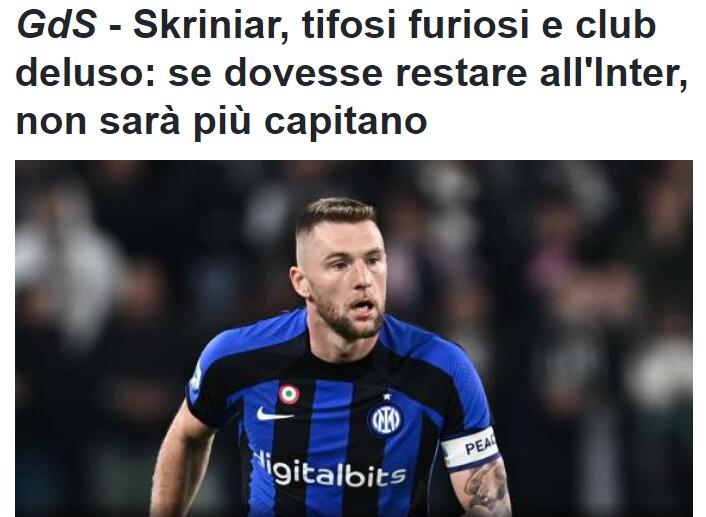
Task: Click the italic GdS source label
Action: (x=56, y=24)
